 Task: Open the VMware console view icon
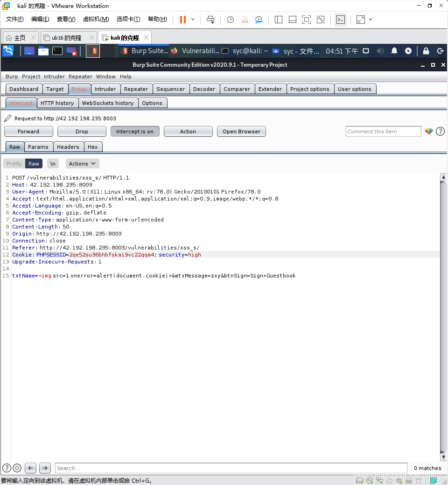pos(341,20)
